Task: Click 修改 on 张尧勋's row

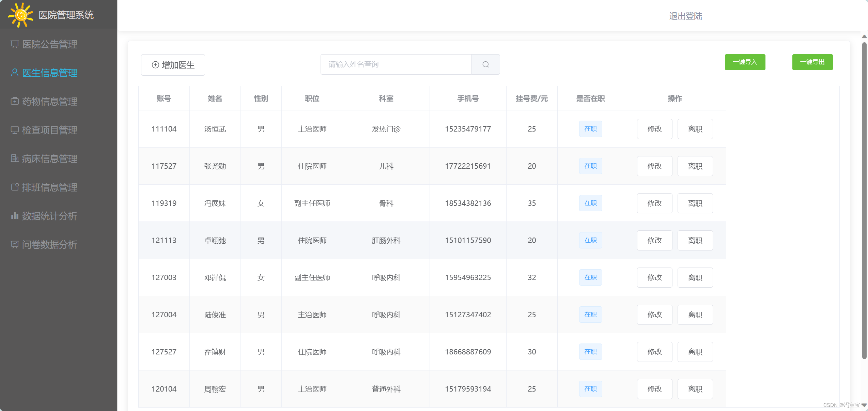Action: [654, 166]
